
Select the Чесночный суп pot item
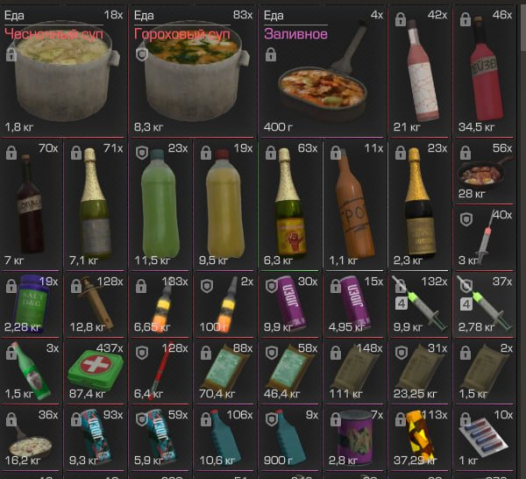pyautogui.click(x=63, y=72)
